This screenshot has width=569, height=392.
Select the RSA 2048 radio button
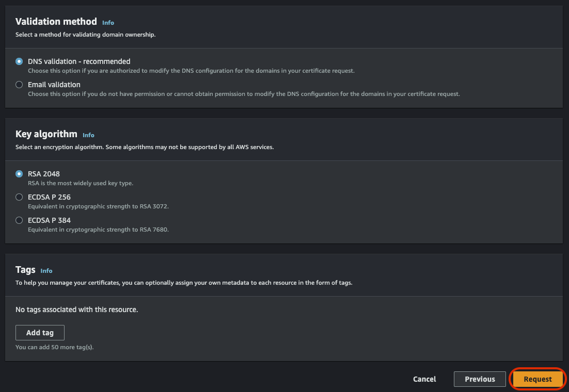pyautogui.click(x=19, y=174)
